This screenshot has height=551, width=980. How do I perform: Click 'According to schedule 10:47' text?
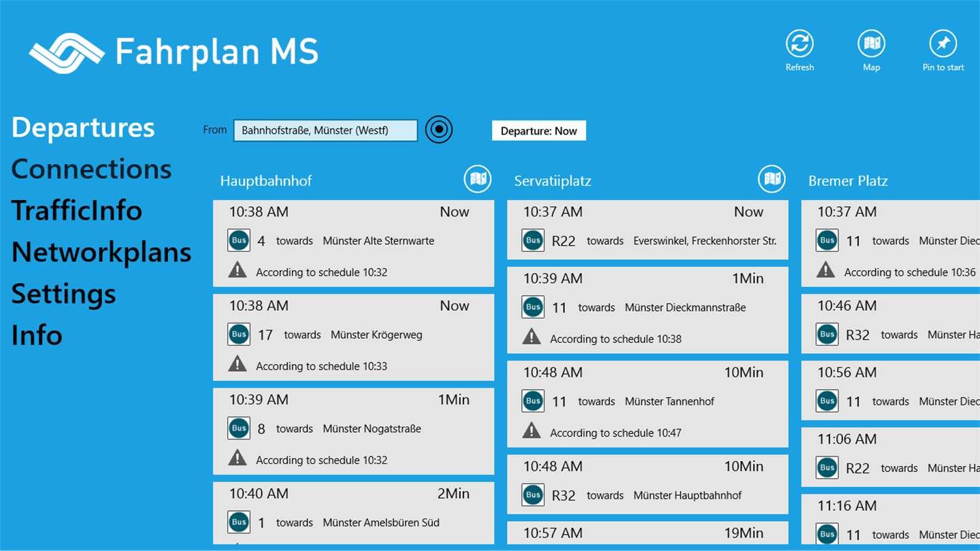[616, 433]
